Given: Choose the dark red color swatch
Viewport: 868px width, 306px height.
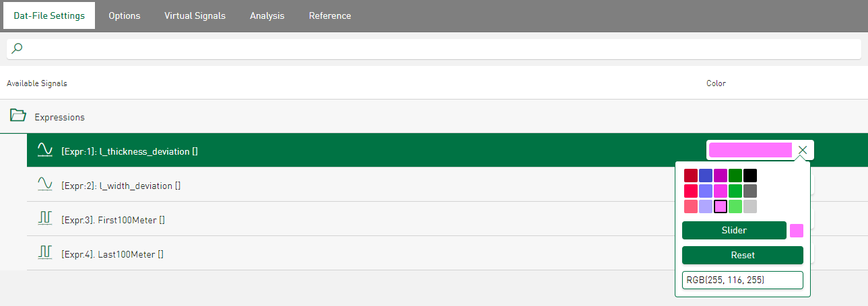Looking at the screenshot, I should (691, 176).
